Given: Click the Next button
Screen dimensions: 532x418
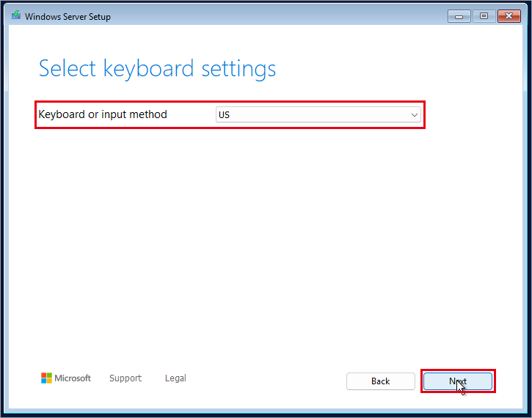Looking at the screenshot, I should (x=458, y=381).
